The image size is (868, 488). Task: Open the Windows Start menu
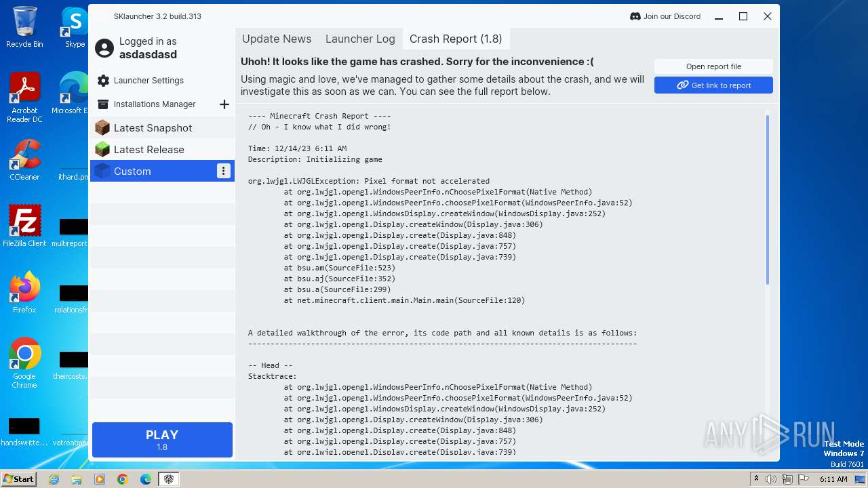pyautogui.click(x=18, y=479)
